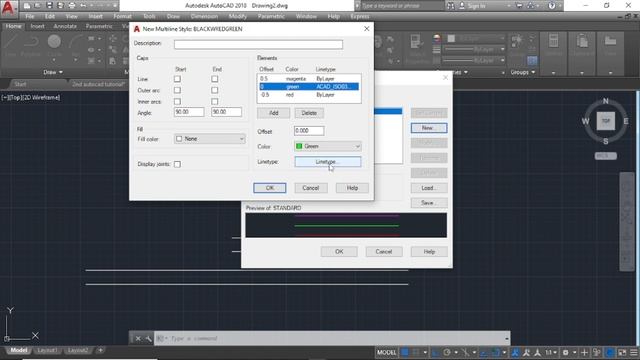
Task: Select the magenta 0.5 offset element row
Action: point(309,78)
